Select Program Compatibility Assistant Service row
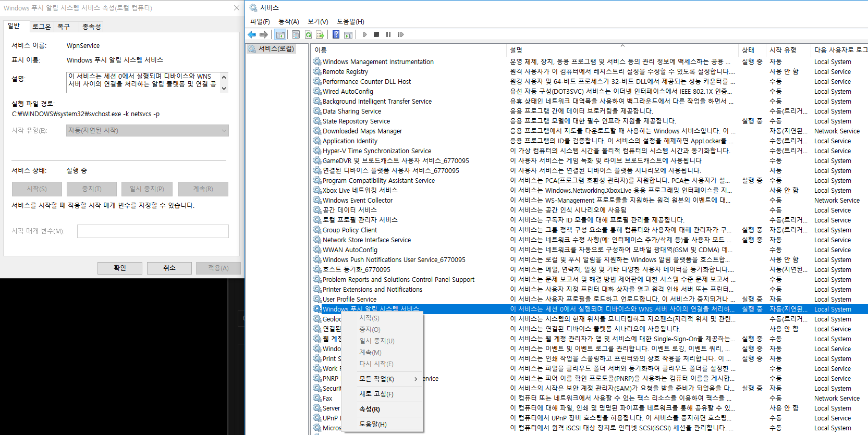The width and height of the screenshot is (868, 435). pos(590,180)
